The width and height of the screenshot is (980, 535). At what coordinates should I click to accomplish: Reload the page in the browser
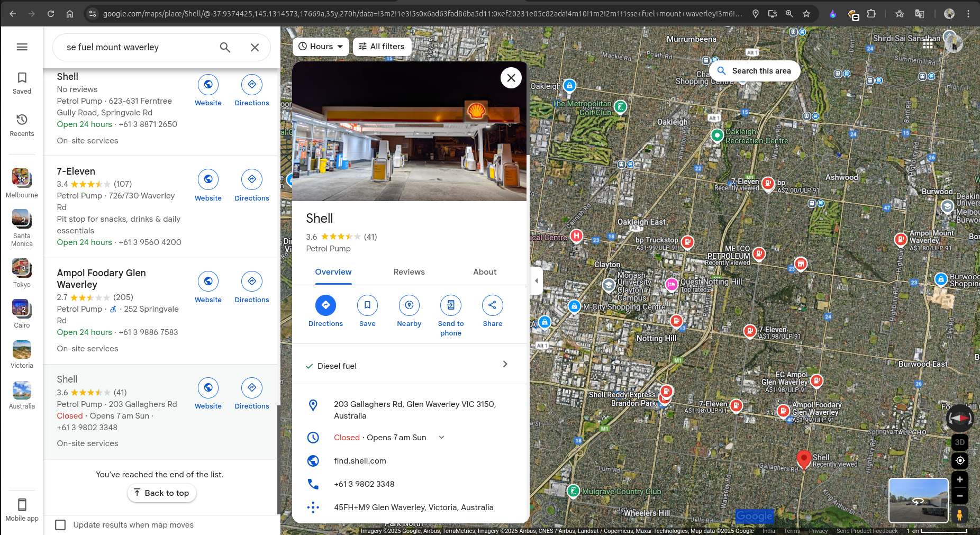point(51,14)
